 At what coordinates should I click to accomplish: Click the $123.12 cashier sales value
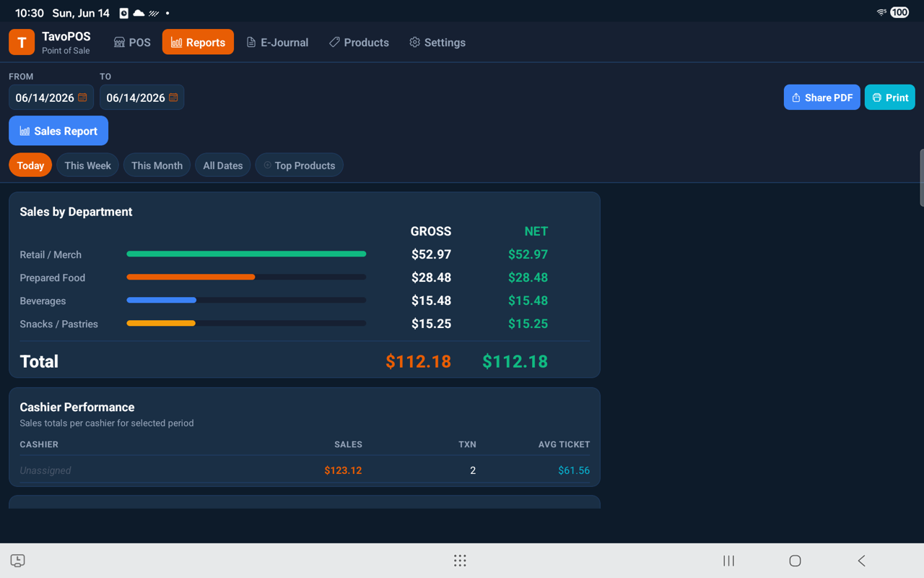(x=343, y=470)
